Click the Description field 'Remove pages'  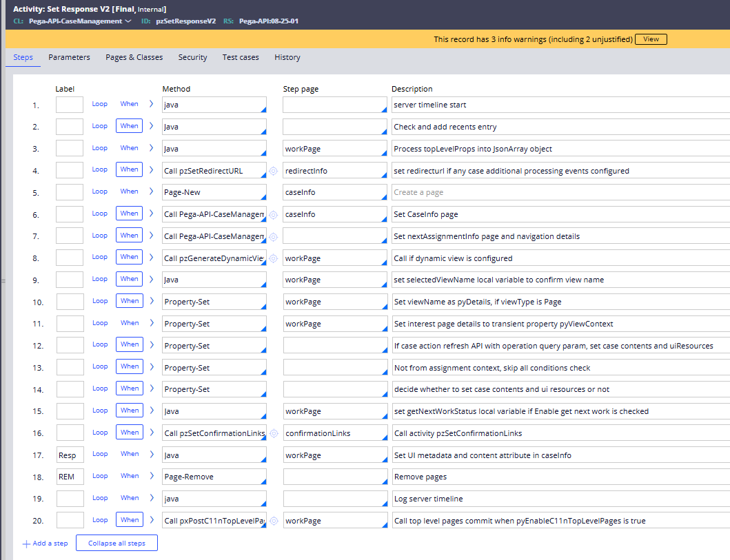560,477
